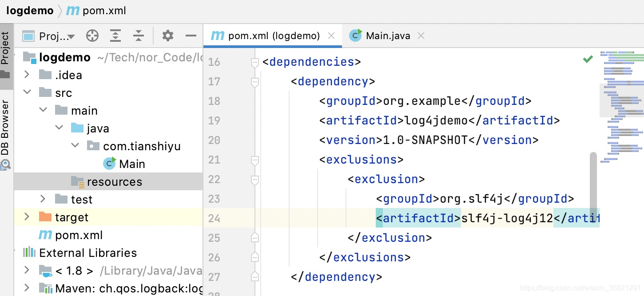The height and width of the screenshot is (296, 644).
Task: Expand the target folder
Action: tap(27, 217)
